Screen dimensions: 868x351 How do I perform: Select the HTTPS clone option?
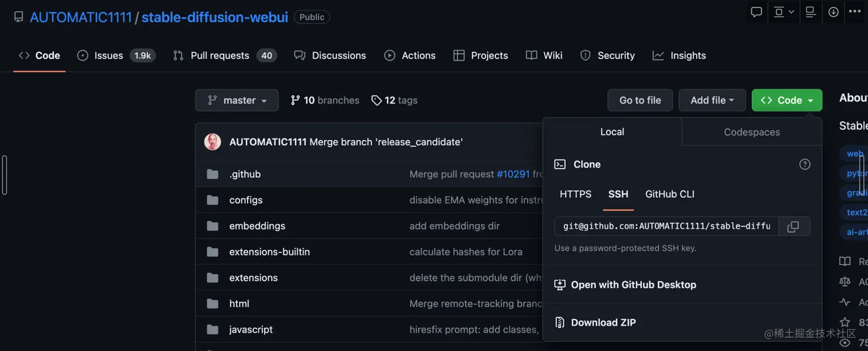point(575,194)
